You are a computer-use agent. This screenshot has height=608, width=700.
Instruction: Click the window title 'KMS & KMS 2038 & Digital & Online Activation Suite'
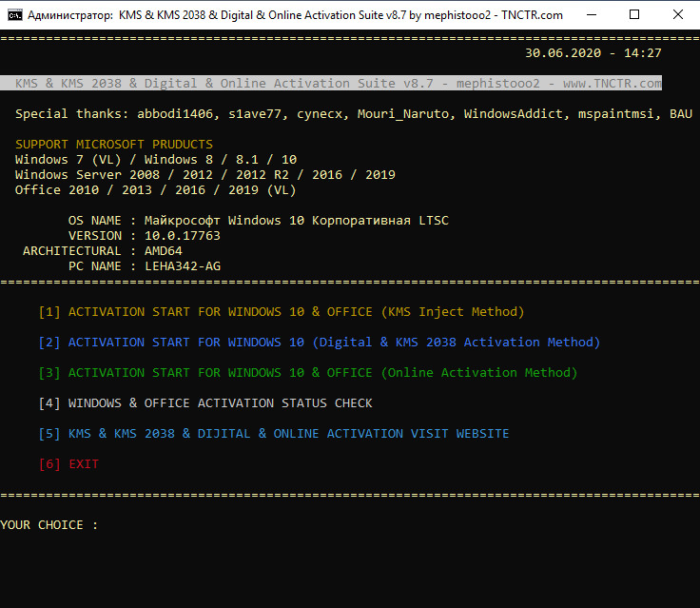tap(295, 15)
